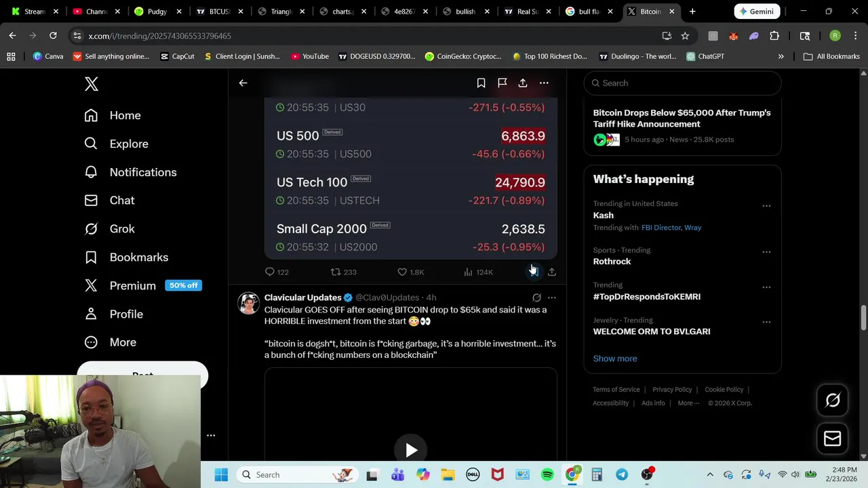Open All Bookmarks folder
This screenshot has height=488, width=868.
point(831,56)
